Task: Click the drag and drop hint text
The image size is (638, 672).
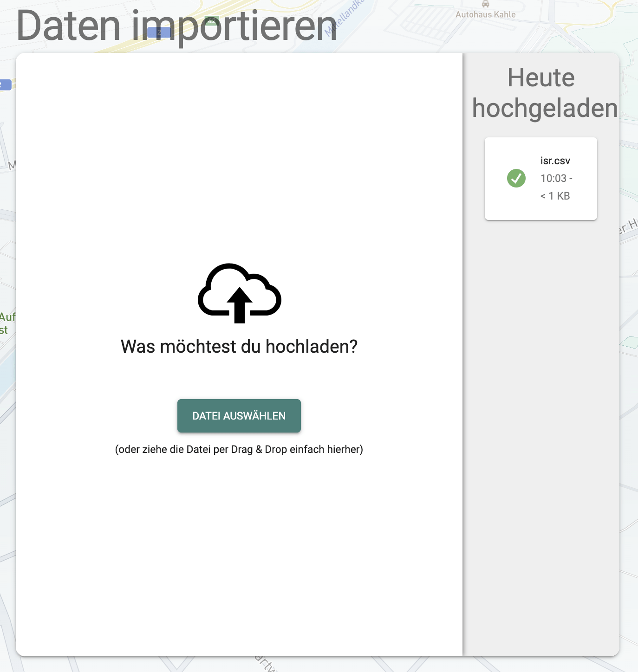Action: [239, 449]
